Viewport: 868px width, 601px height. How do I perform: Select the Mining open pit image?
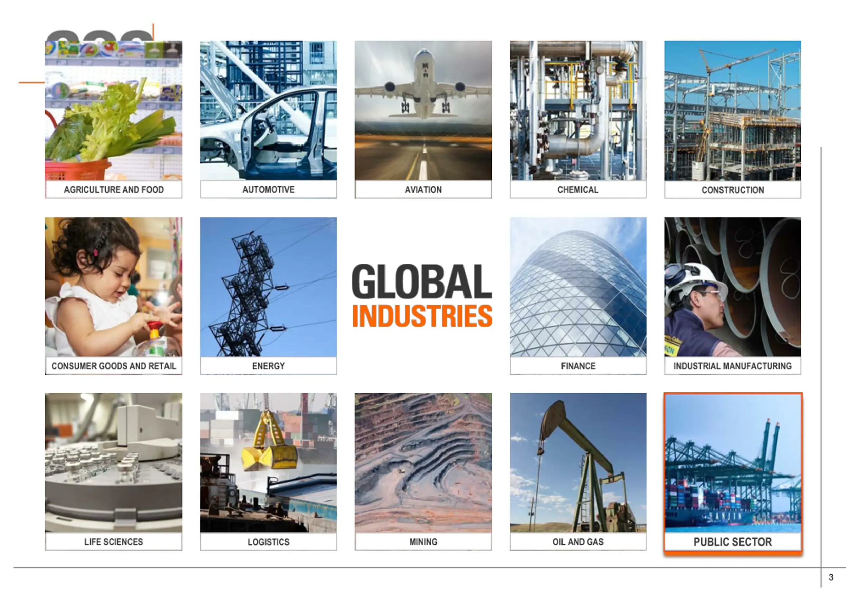point(423,463)
